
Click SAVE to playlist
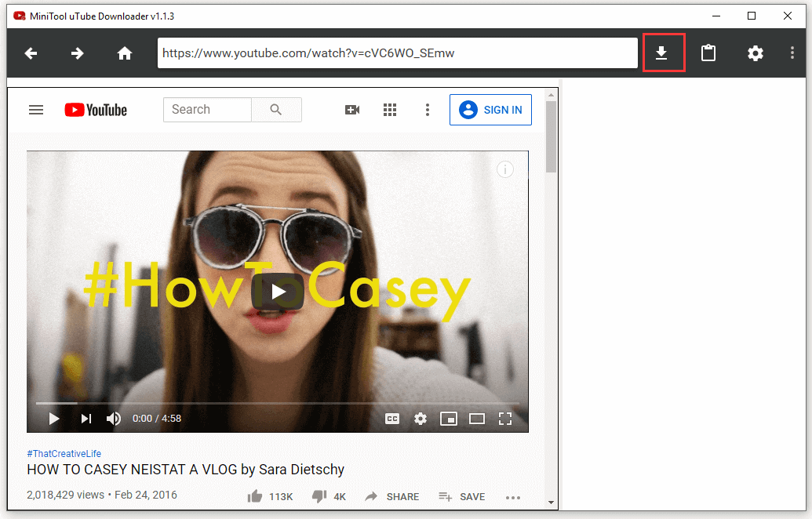pos(461,496)
